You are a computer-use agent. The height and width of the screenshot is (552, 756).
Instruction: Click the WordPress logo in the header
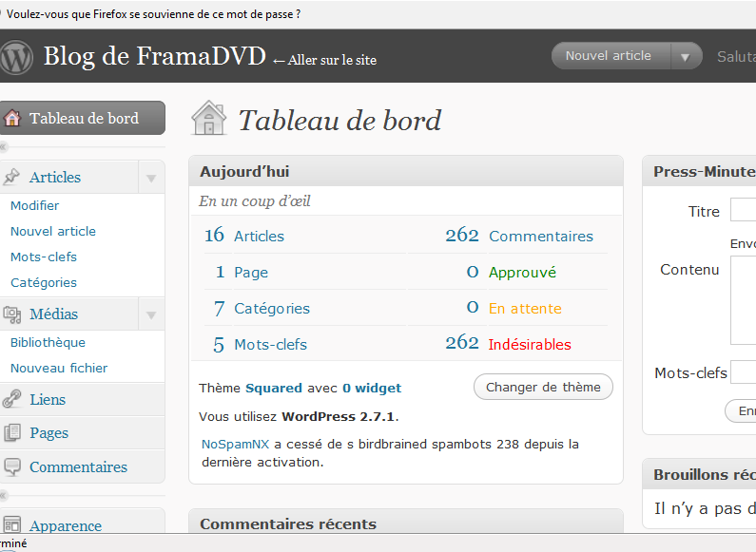(x=16, y=57)
